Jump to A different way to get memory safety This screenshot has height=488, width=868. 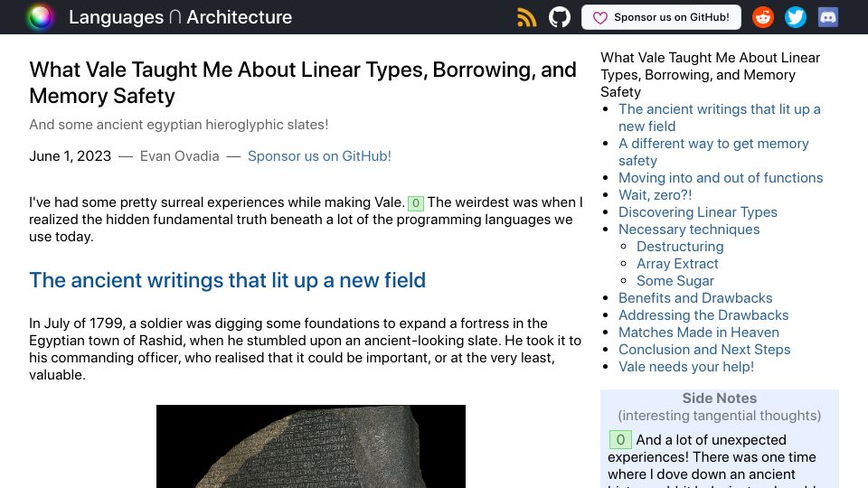[x=713, y=152]
